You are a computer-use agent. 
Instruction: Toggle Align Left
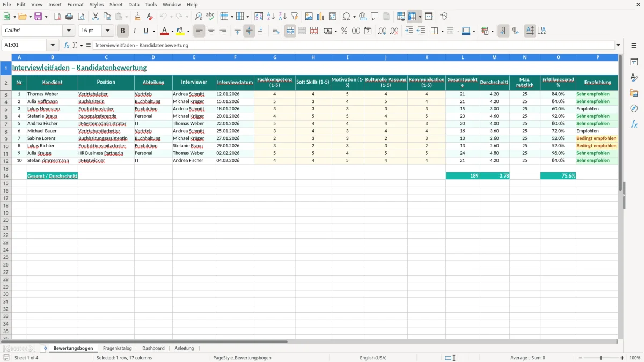(x=199, y=31)
